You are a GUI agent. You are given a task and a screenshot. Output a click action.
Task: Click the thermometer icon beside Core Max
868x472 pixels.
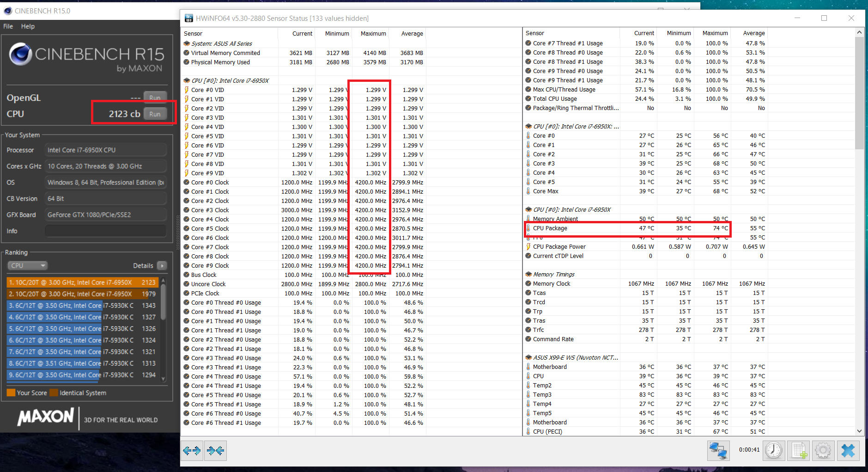click(x=528, y=191)
